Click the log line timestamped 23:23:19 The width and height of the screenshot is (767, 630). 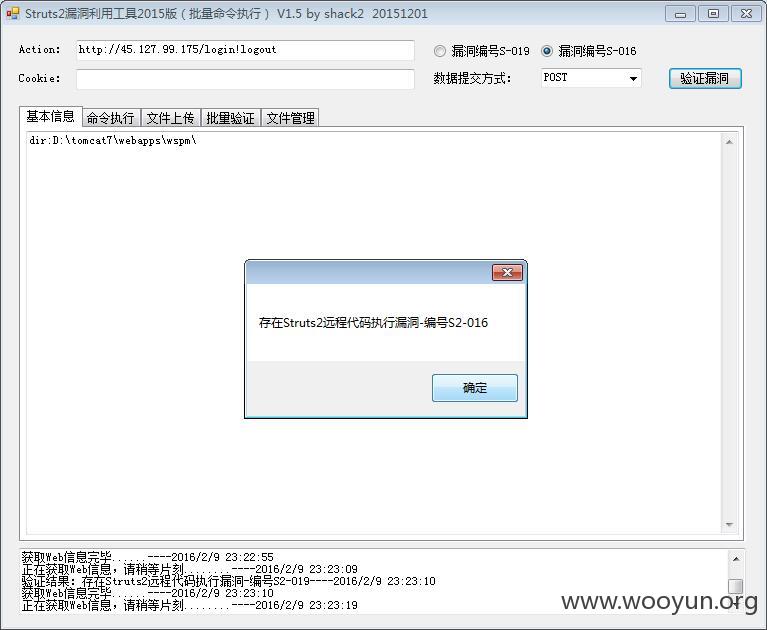click(x=190, y=606)
